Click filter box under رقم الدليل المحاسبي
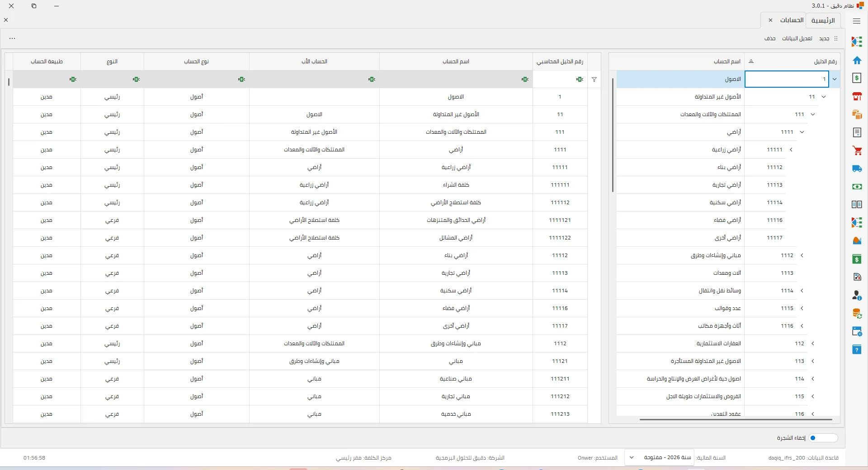 point(560,79)
